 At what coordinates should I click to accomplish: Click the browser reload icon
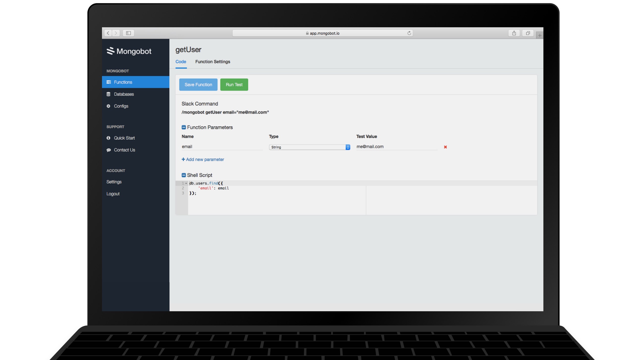pos(409,33)
